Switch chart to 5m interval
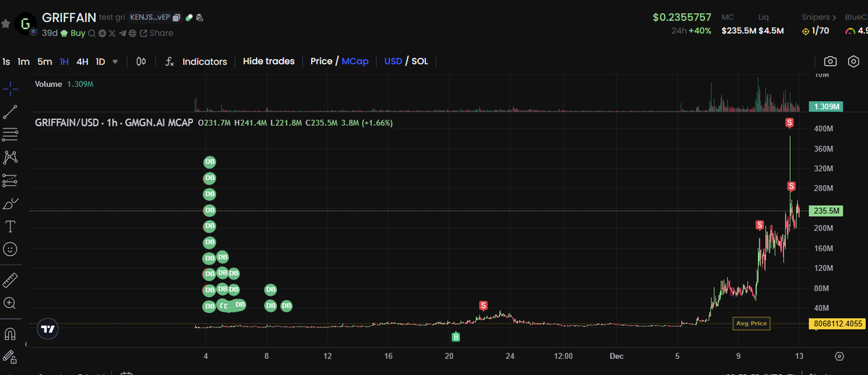 [45, 61]
